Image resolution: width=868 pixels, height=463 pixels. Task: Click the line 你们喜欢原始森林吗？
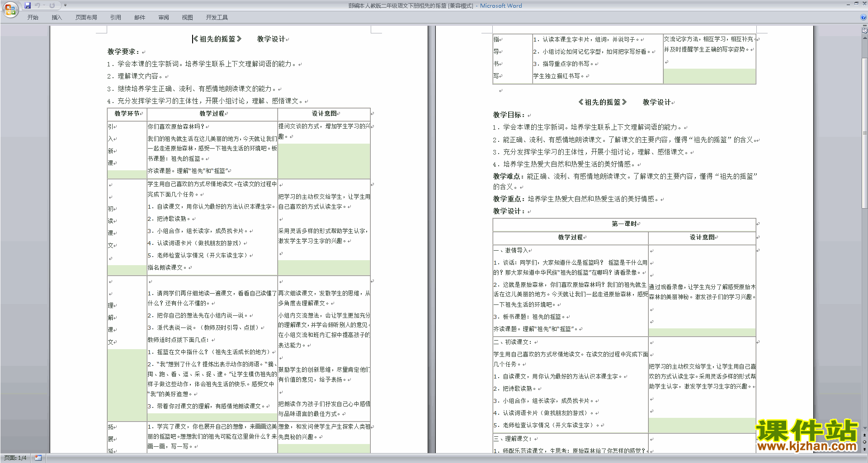coord(176,127)
